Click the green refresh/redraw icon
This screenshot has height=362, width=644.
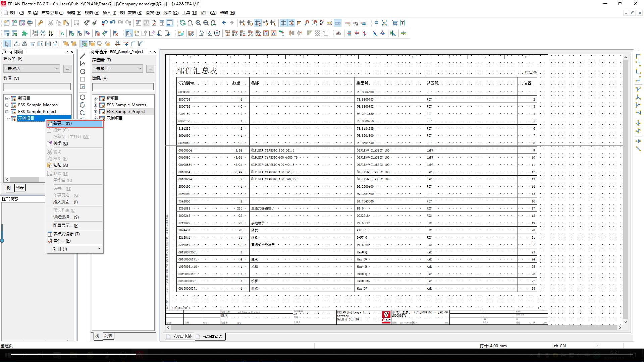(x=182, y=23)
